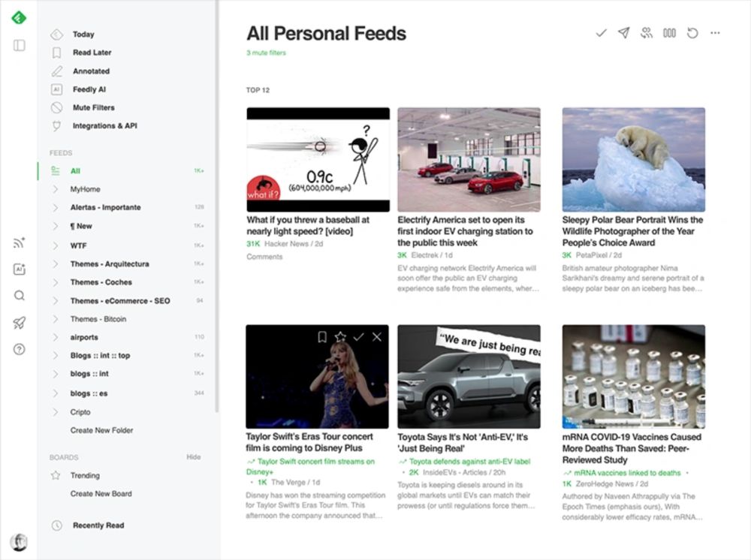Image resolution: width=751 pixels, height=560 pixels.
Task: Expand the Cripto folder chevron
Action: (x=56, y=412)
